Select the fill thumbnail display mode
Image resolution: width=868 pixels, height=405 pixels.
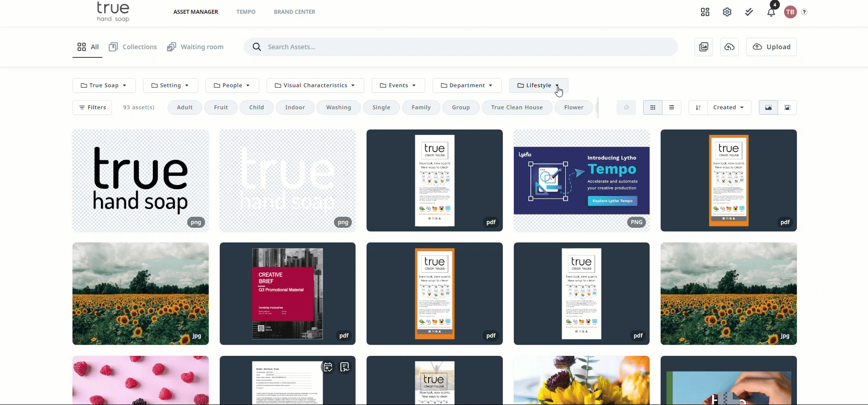pos(768,107)
